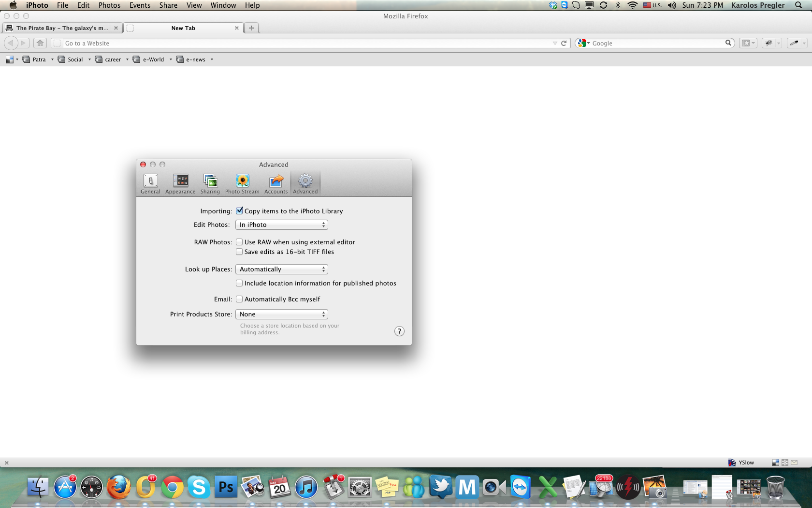Enable Use RAW when using external editor

tap(239, 242)
